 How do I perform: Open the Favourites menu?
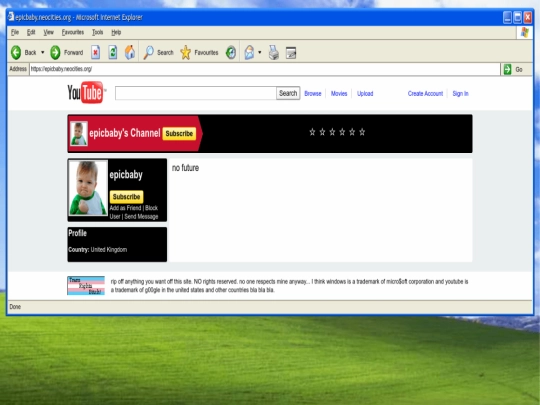73,32
